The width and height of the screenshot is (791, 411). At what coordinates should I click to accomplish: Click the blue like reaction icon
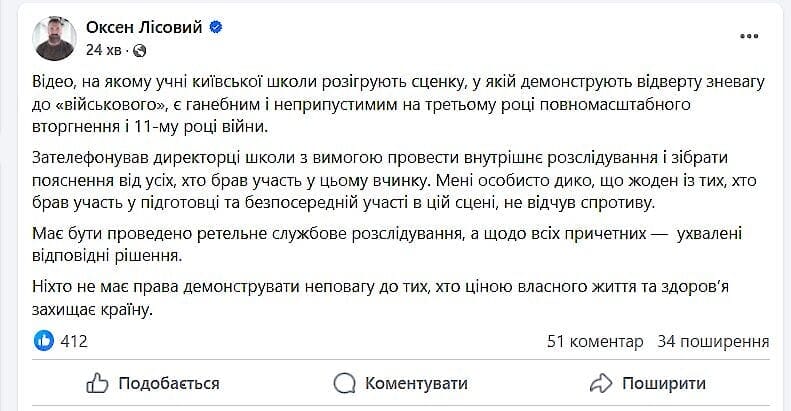pyautogui.click(x=44, y=341)
